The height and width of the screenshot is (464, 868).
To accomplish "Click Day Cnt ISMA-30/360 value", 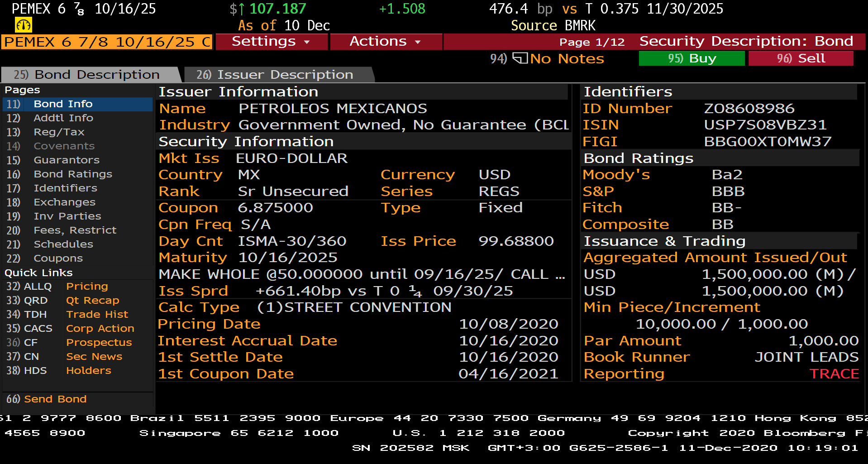I will 292,241.
